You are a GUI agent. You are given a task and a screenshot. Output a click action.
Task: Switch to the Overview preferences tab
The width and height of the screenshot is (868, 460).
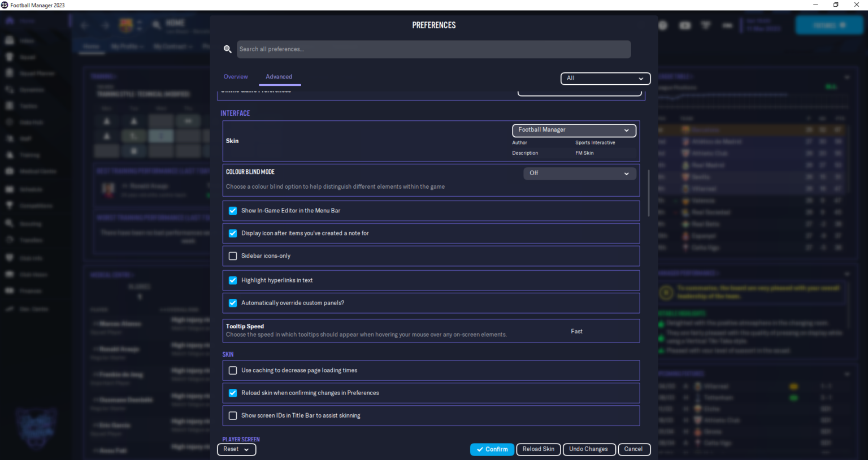point(236,77)
